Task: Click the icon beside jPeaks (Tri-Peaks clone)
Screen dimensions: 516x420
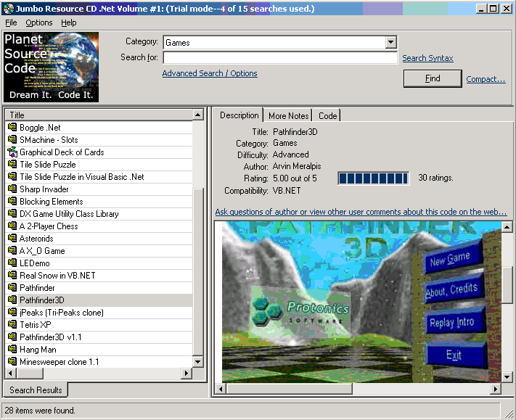Action: 12,312
